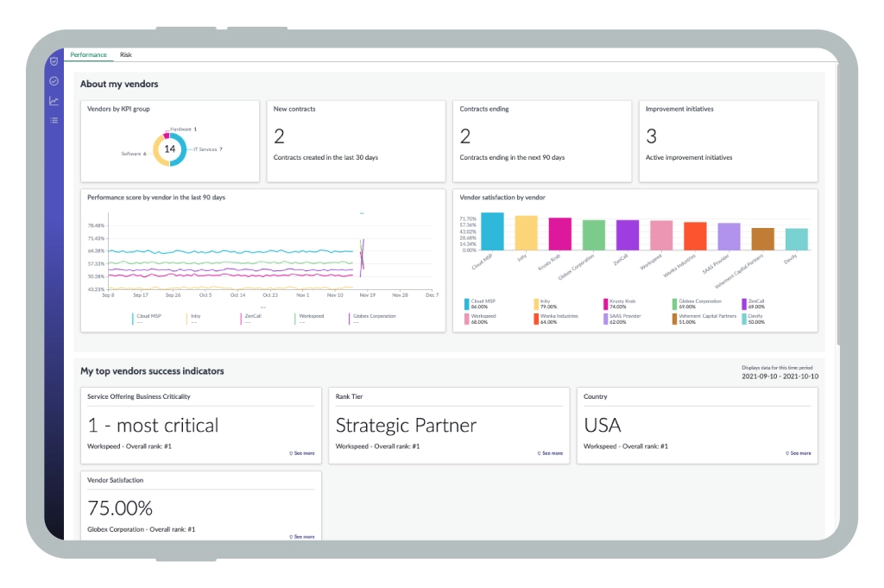The image size is (884, 588).
Task: Toggle Workspeed in the performance score legend
Action: point(310,319)
